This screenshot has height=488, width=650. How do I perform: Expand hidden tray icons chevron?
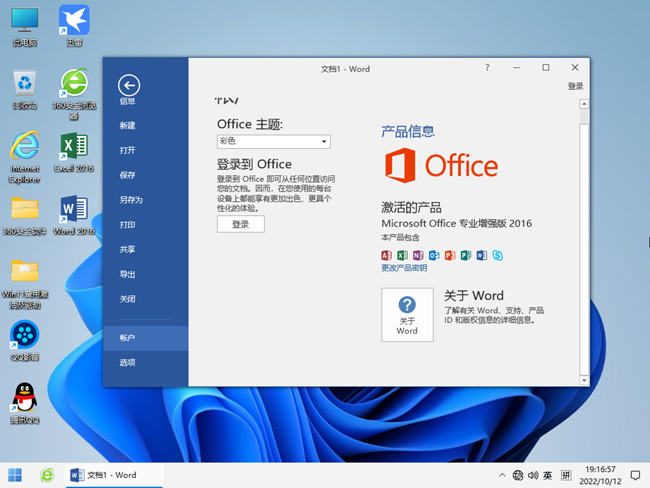502,475
